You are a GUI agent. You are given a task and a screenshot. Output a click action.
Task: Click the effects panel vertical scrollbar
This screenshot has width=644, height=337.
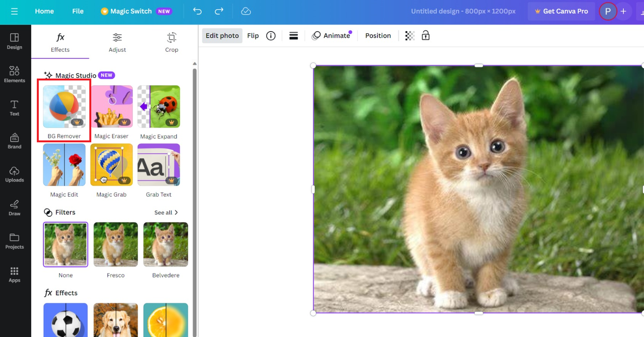[x=195, y=201]
